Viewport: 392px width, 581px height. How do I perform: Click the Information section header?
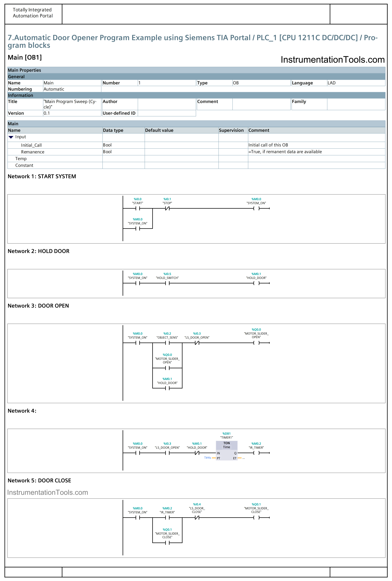click(196, 95)
